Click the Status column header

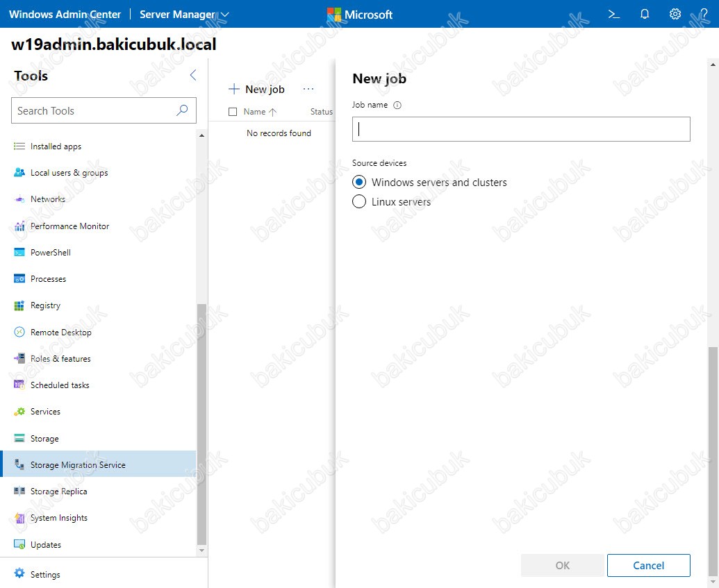click(322, 112)
